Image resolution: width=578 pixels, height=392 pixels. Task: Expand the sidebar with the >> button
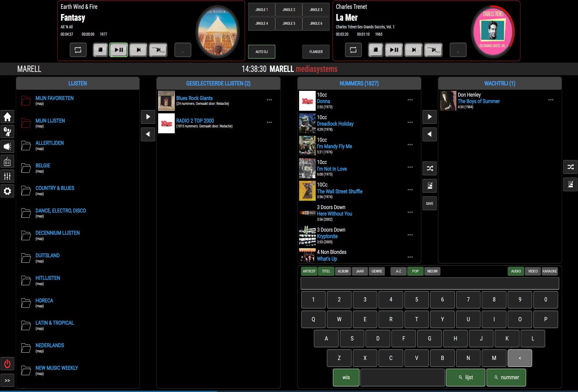(7, 380)
